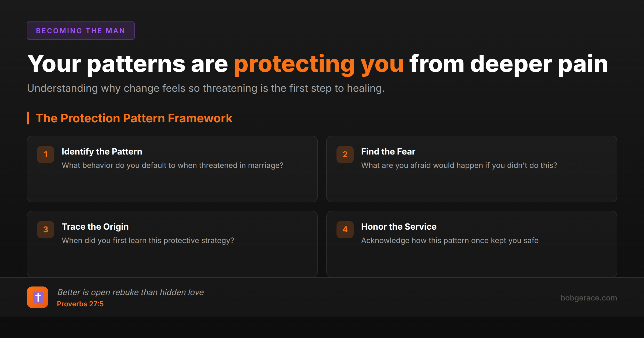
Task: Click the orange bar beside Framework heading
Action: (x=28, y=118)
